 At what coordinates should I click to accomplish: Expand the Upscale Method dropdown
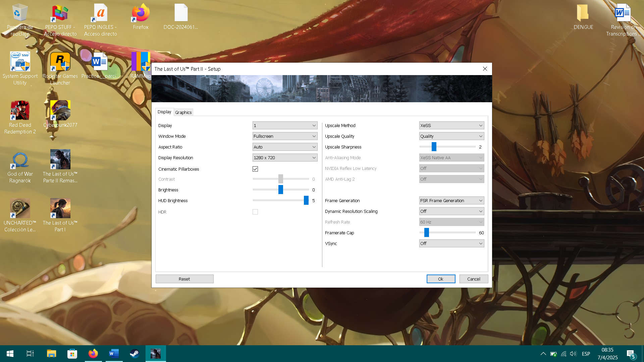pyautogui.click(x=451, y=125)
